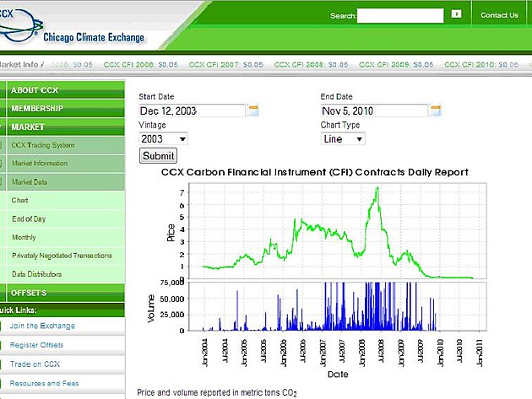Screen dimensions: 532x399
Task: Click the metric tons CO2 footnote text
Action: coord(217,392)
